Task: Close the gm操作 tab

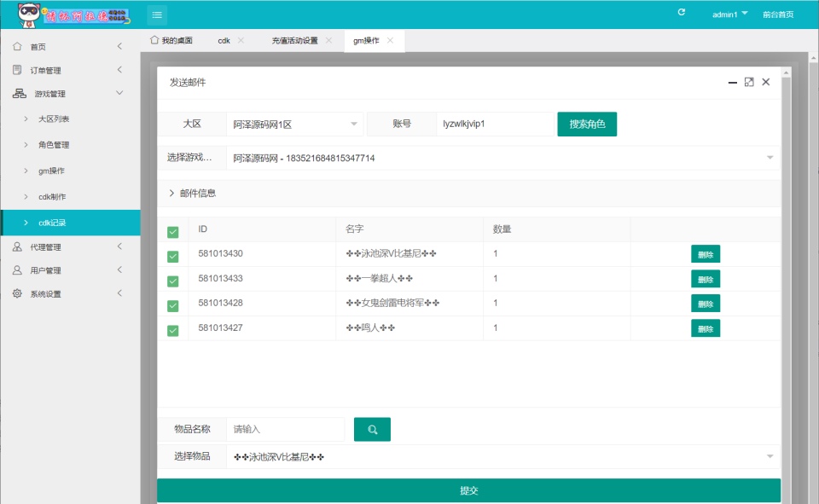Action: click(390, 40)
